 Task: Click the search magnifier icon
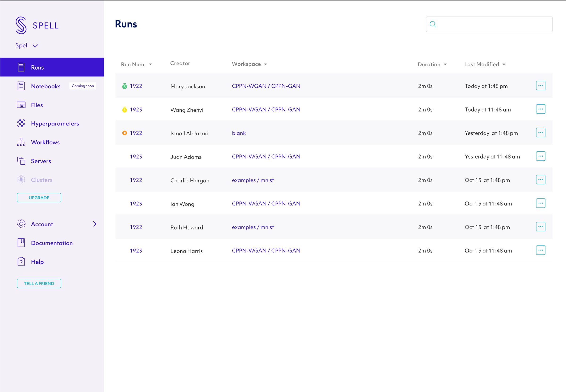click(x=433, y=24)
